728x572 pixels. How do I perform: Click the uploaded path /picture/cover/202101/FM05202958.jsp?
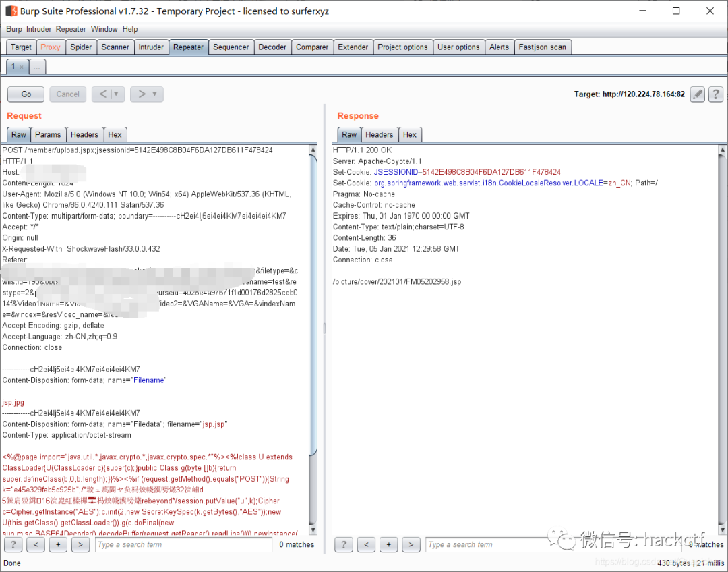coord(397,281)
